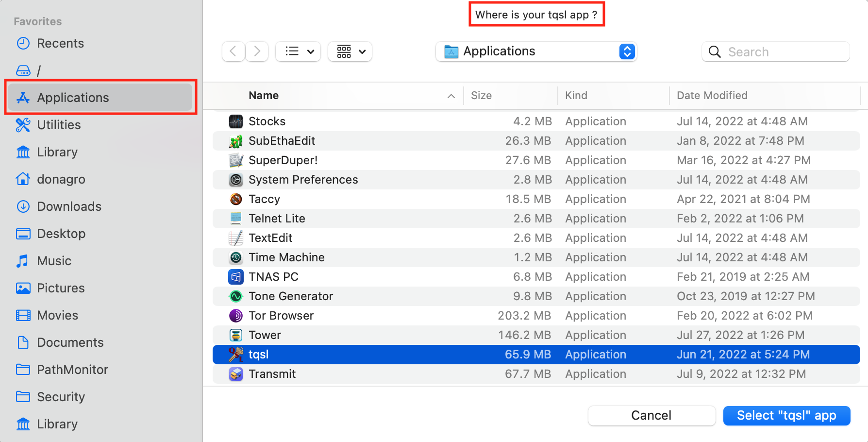Open the list view options dropdown
Screen dimensions: 868x442
298,51
